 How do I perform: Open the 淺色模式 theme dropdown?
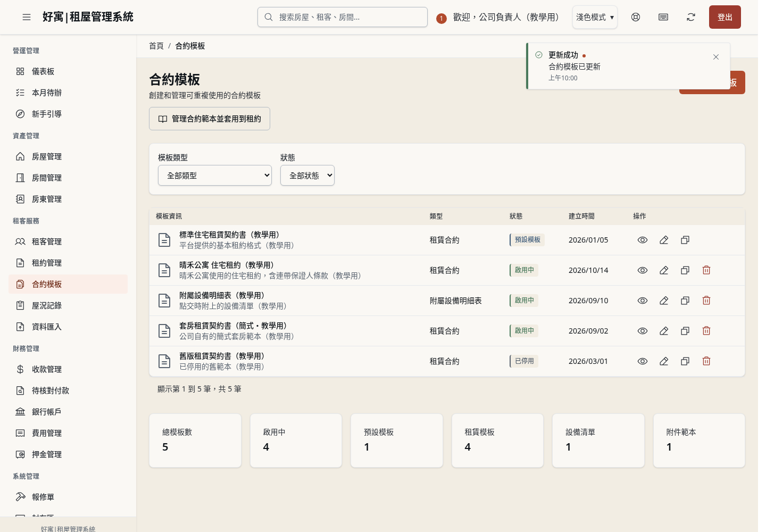[x=595, y=17]
